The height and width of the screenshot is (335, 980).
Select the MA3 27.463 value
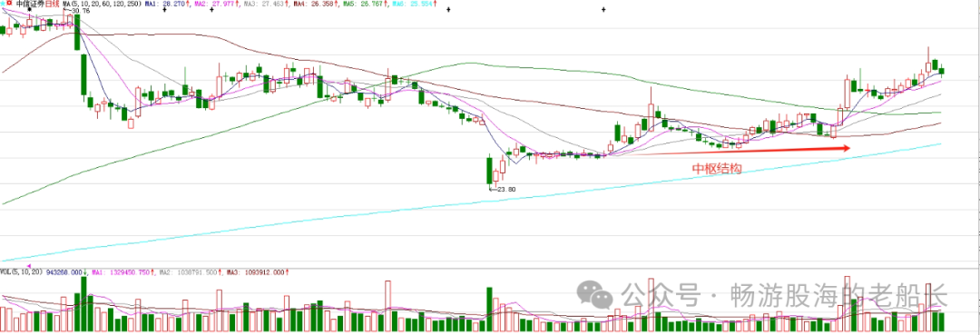(272, 4)
